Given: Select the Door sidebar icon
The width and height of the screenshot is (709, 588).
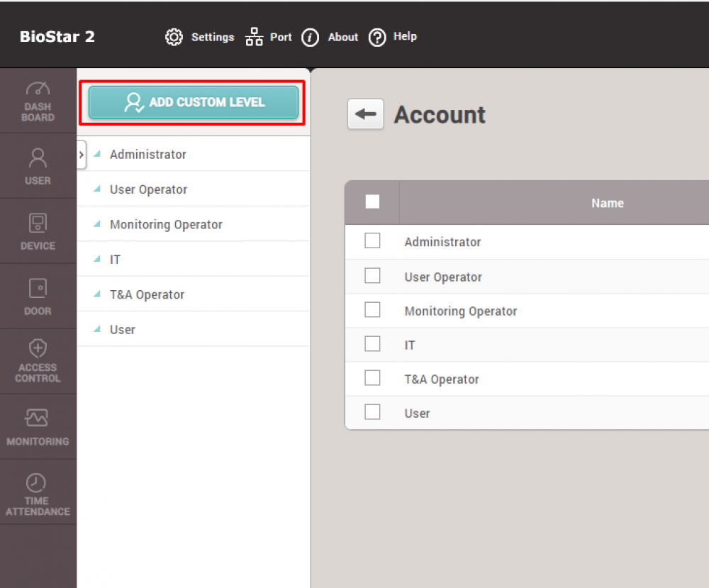Looking at the screenshot, I should 38,288.
